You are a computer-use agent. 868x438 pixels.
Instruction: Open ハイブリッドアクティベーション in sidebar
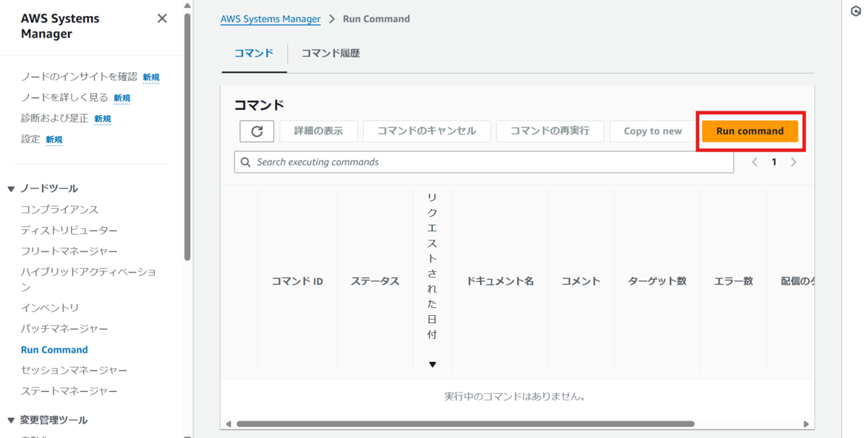coord(89,279)
